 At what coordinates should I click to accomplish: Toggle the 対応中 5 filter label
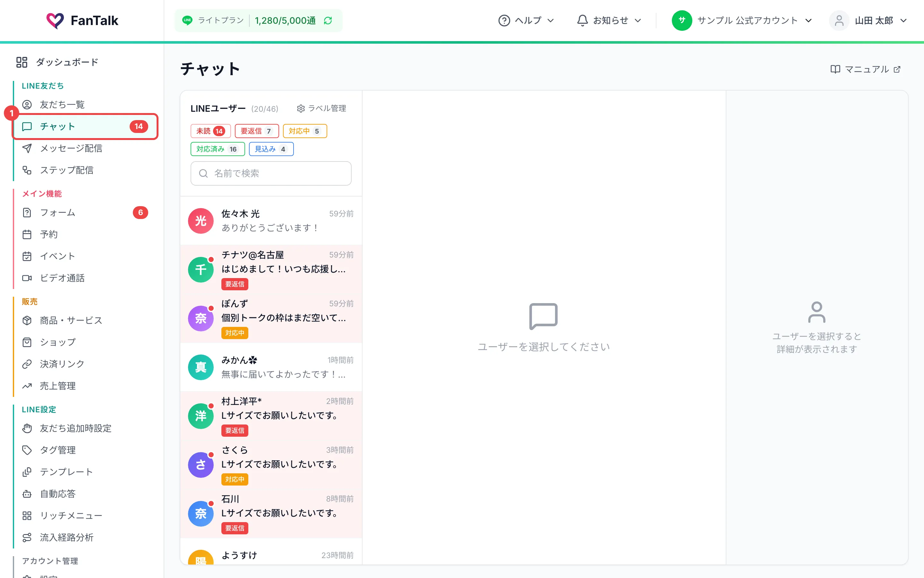[x=305, y=131]
